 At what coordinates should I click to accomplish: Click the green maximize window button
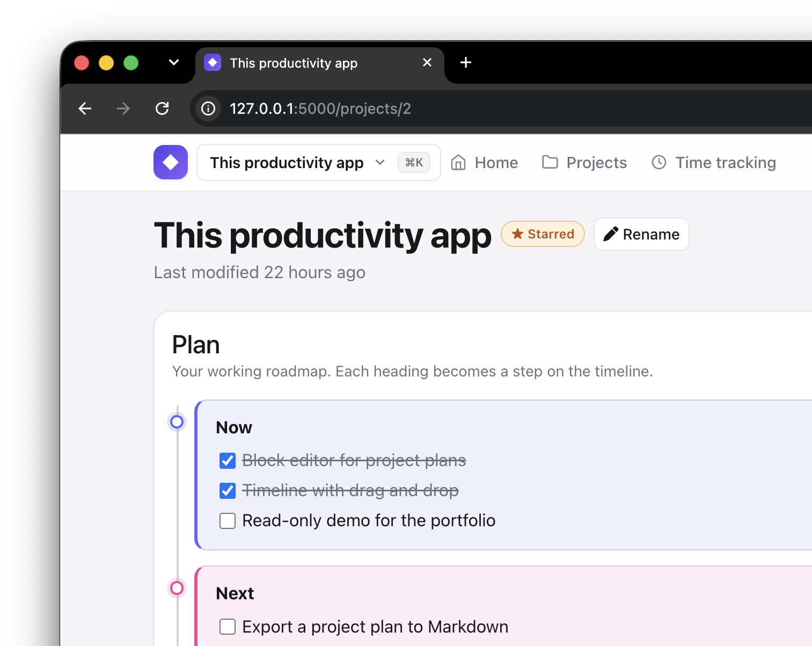pyautogui.click(x=131, y=63)
